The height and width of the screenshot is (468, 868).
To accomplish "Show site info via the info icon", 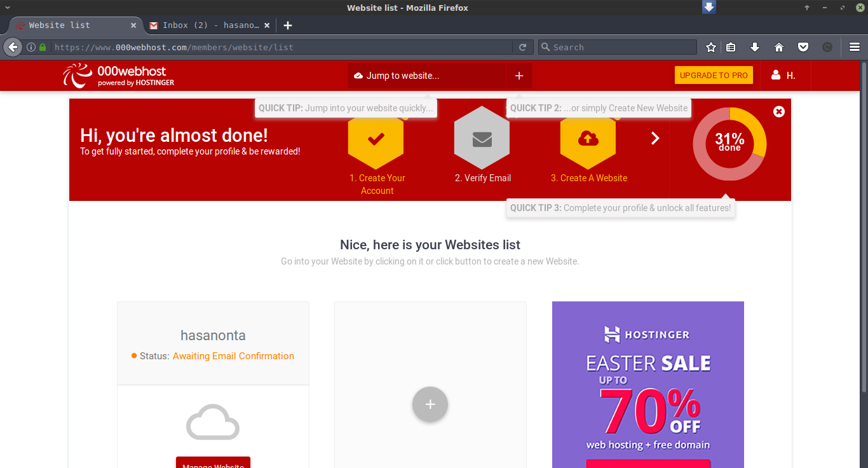I will tap(31, 47).
